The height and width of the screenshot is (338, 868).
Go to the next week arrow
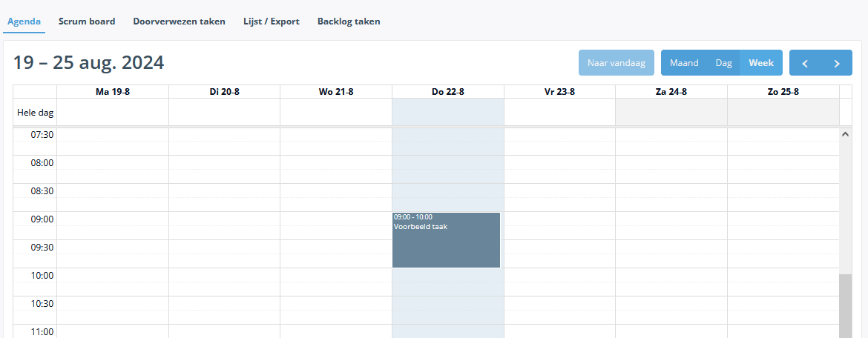tap(837, 63)
